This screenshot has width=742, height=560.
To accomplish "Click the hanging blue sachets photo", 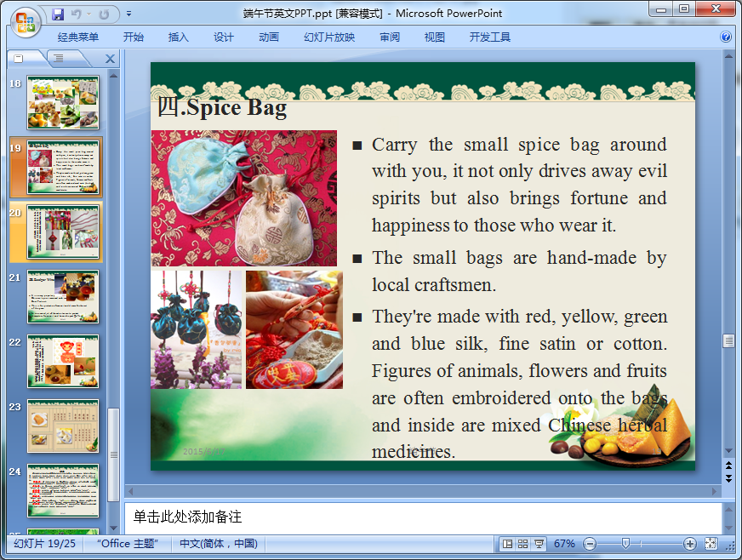I will (x=196, y=329).
